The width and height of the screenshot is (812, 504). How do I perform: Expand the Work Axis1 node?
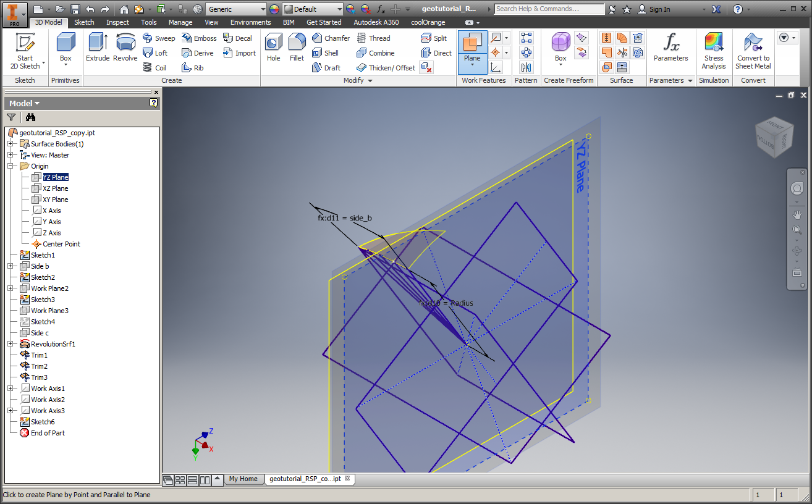point(11,388)
